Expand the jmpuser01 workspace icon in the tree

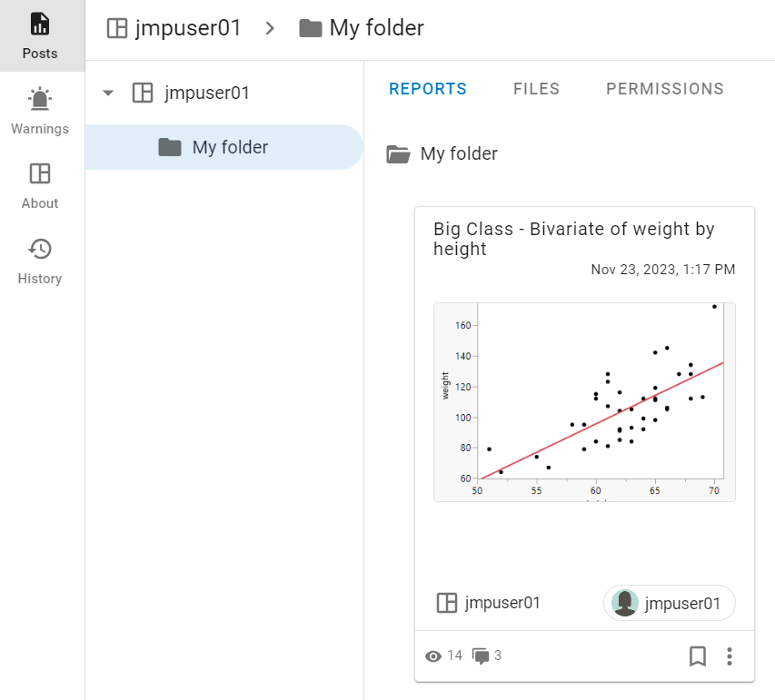point(142,93)
